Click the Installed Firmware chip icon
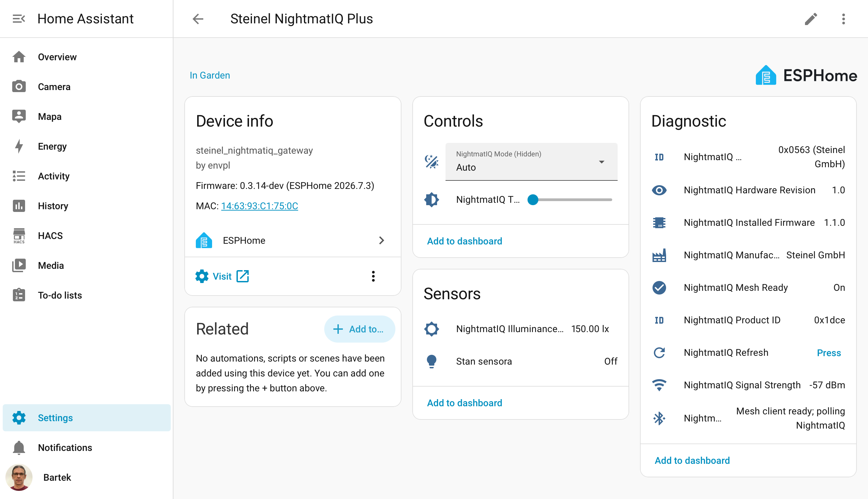This screenshot has width=868, height=499. pyautogui.click(x=659, y=223)
